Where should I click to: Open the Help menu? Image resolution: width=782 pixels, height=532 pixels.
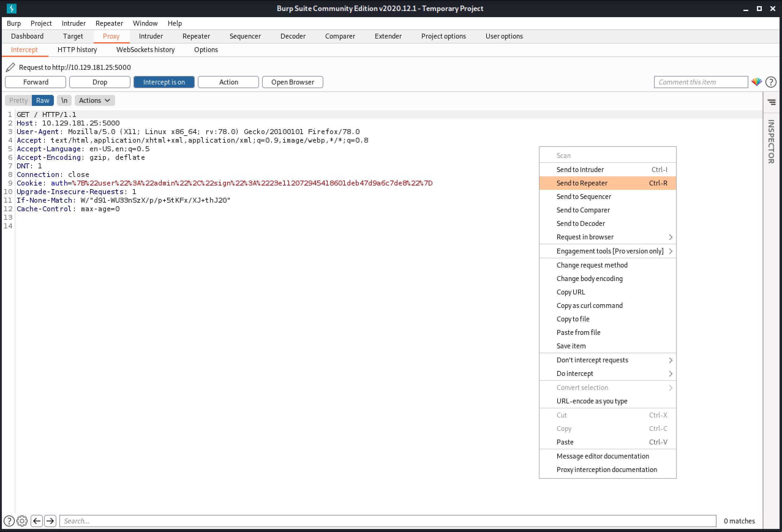(175, 23)
